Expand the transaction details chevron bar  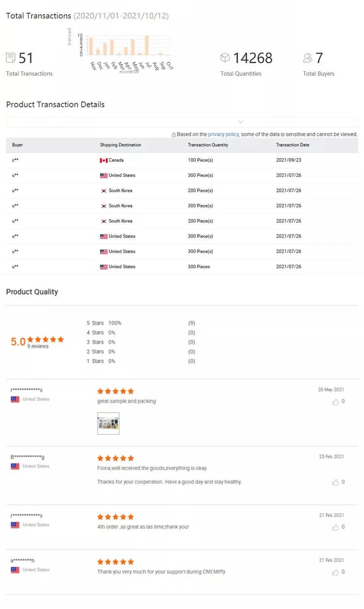pos(241,122)
